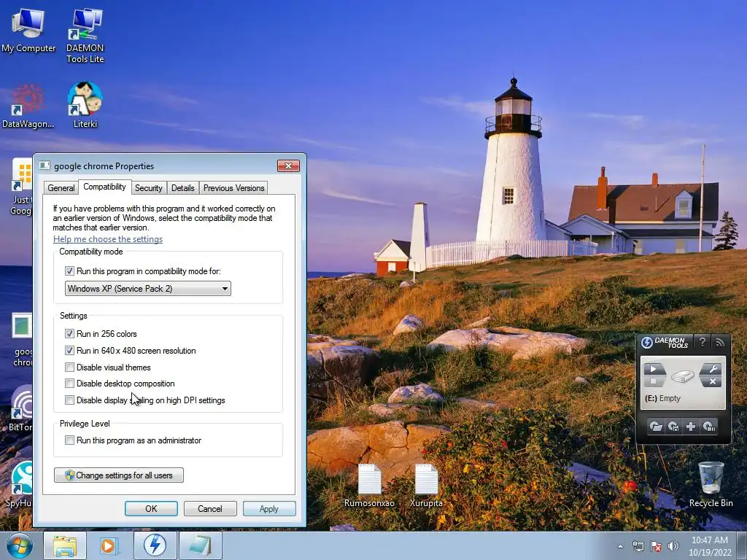The height and width of the screenshot is (560, 747).
Task: Open Windows Explorer from the taskbar
Action: [x=65, y=545]
